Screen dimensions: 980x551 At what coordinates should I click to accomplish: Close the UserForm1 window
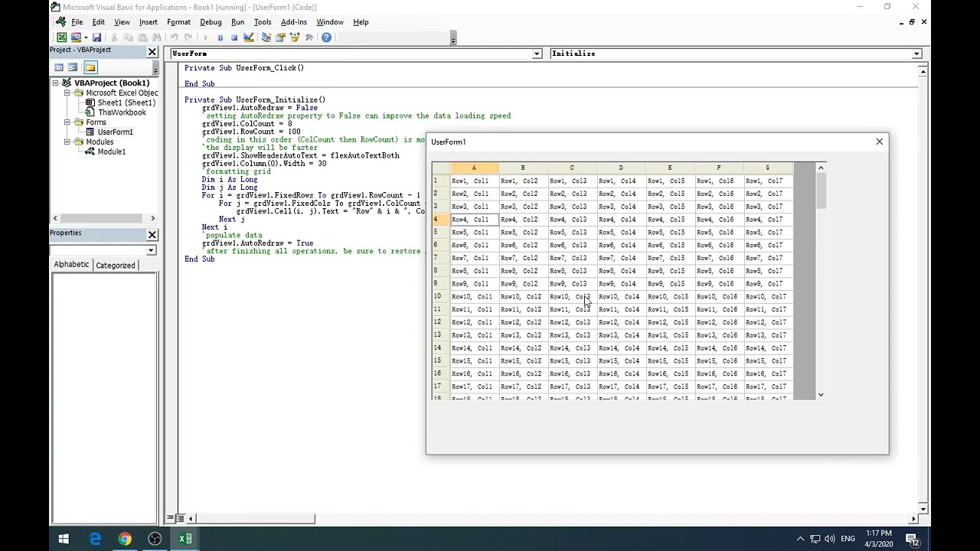pos(879,142)
